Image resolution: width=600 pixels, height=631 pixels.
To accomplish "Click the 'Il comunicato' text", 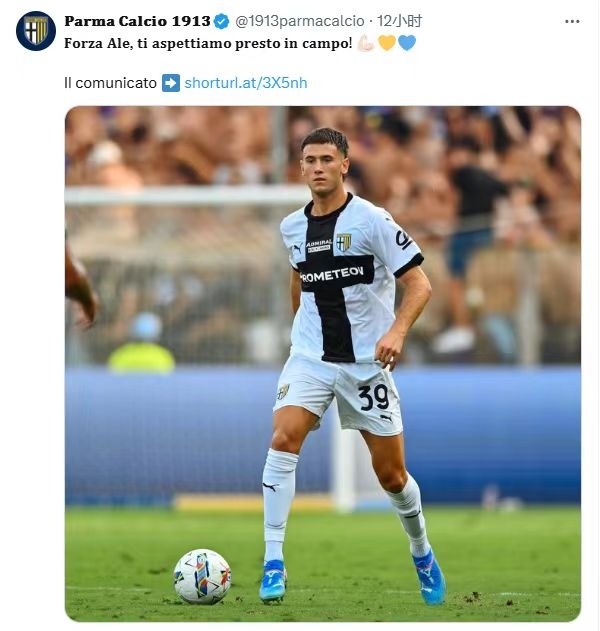I will pyautogui.click(x=110, y=83).
